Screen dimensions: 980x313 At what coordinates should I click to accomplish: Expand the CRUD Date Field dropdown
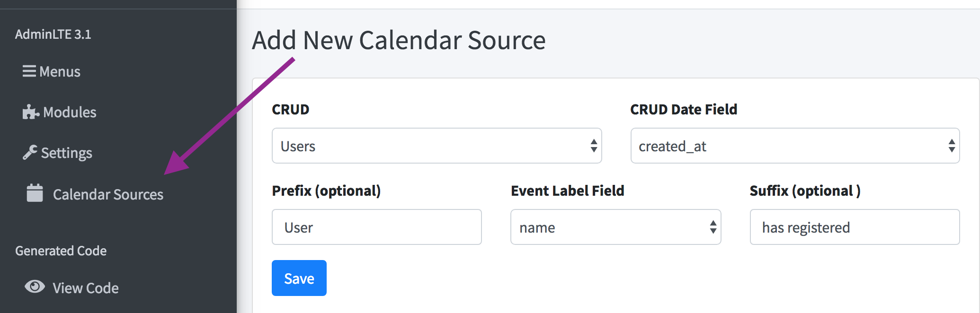(x=795, y=146)
